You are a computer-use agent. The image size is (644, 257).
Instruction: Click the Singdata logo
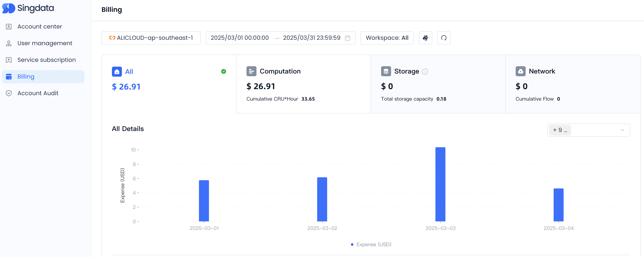pyautogui.click(x=28, y=8)
